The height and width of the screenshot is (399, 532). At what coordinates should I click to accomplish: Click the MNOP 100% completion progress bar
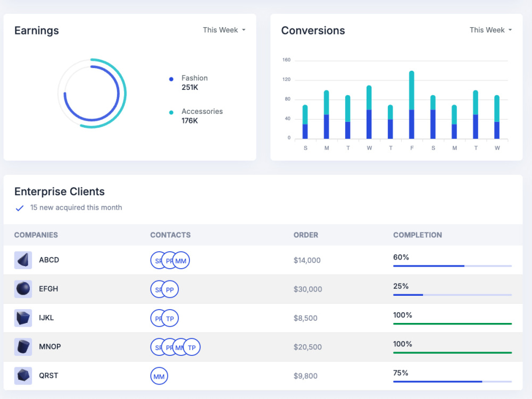pos(452,353)
